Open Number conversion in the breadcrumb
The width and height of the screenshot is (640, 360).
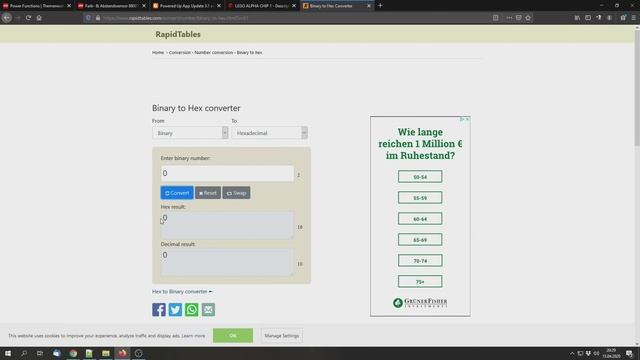point(213,52)
